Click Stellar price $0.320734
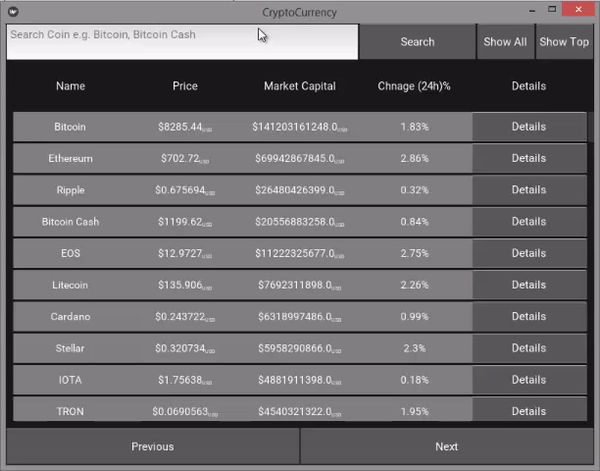This screenshot has height=471, width=600. tap(185, 348)
